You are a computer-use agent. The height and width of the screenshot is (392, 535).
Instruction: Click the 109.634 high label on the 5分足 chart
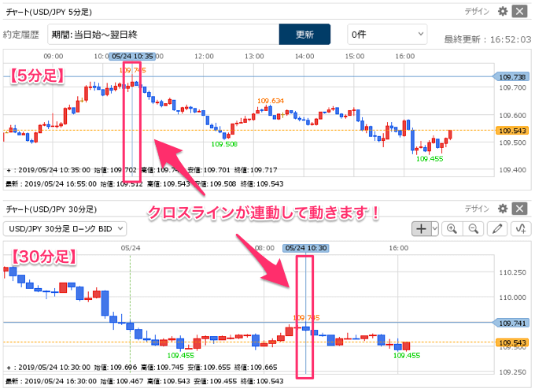tap(270, 101)
